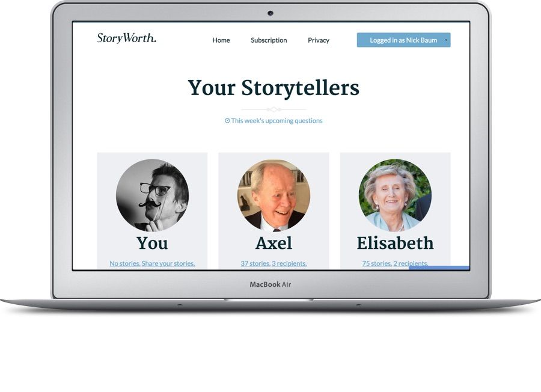Go to the Subscription page

(x=269, y=40)
